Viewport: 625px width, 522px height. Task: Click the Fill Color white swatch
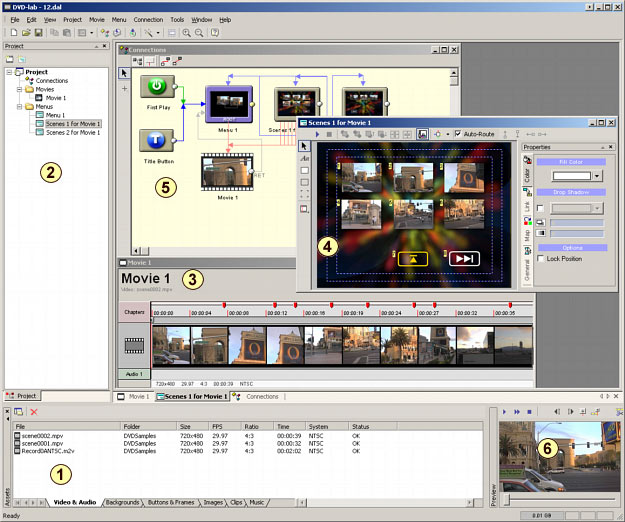click(571, 176)
